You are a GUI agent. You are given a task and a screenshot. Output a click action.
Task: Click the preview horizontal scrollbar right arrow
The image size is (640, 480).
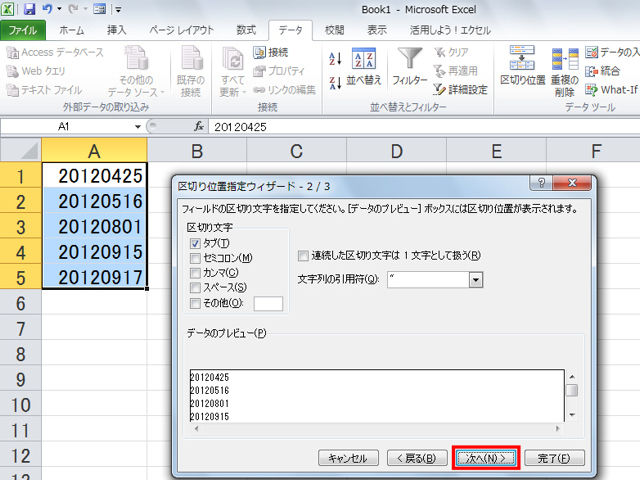558,429
